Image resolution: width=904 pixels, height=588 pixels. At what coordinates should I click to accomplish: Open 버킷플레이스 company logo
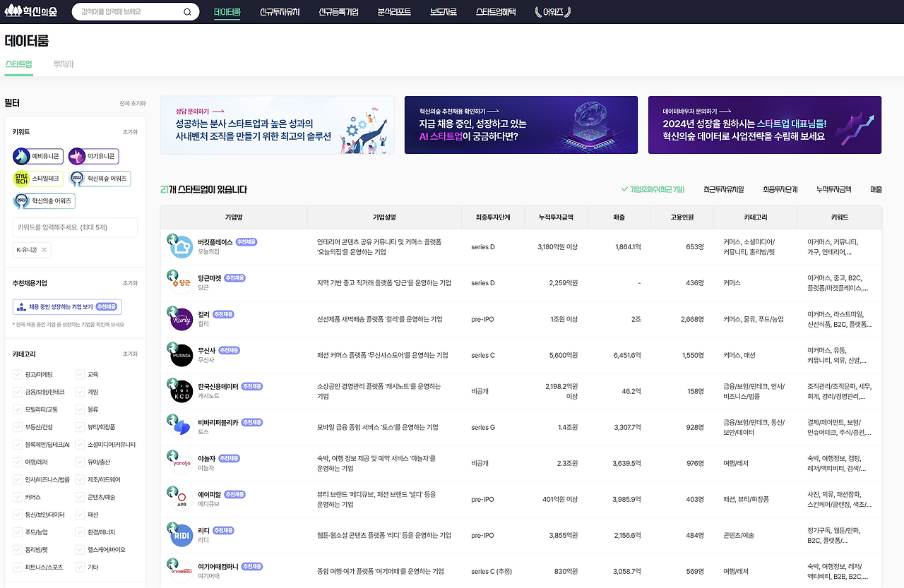[182, 247]
